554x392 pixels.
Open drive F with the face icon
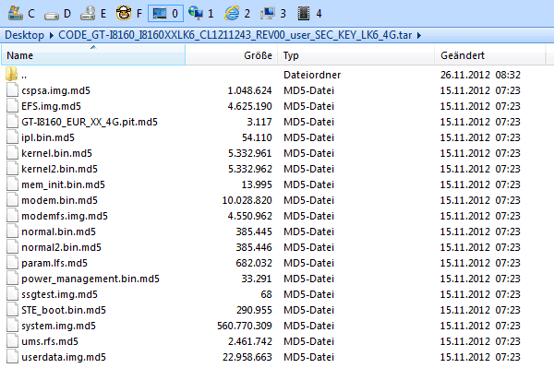129,14
